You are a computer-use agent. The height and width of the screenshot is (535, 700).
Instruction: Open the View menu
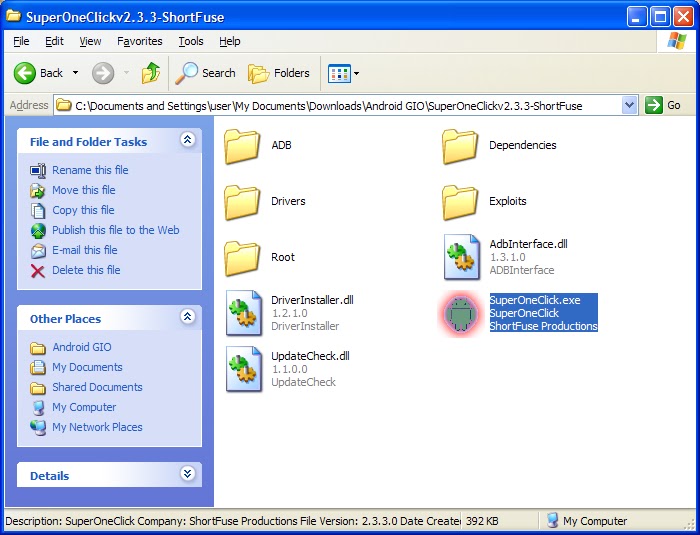coord(90,41)
